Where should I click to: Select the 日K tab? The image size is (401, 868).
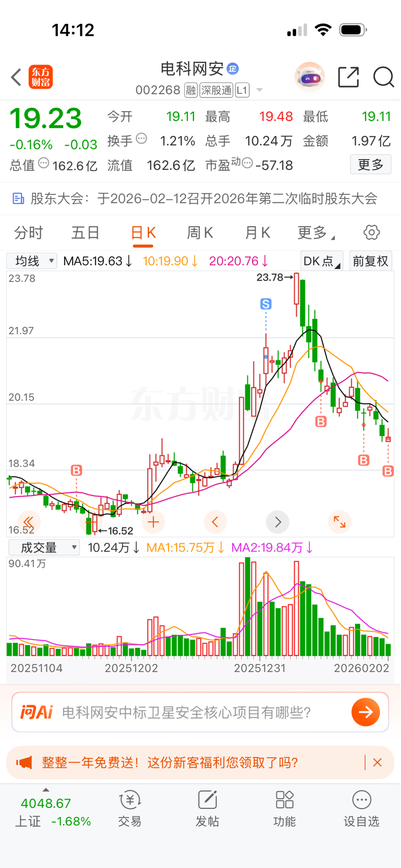[x=143, y=233]
